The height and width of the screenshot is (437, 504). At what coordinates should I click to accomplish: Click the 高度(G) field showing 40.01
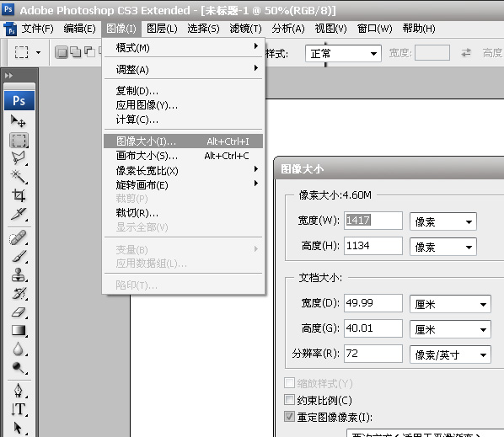pyautogui.click(x=373, y=328)
